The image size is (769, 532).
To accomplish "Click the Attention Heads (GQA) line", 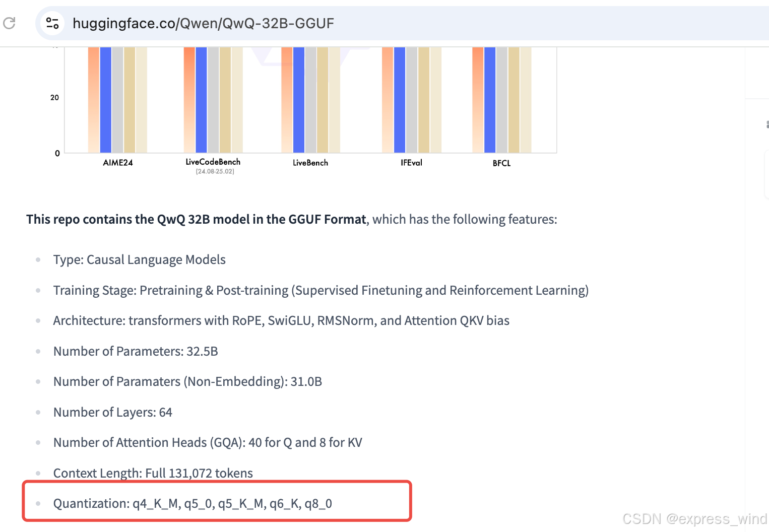I will click(x=208, y=442).
